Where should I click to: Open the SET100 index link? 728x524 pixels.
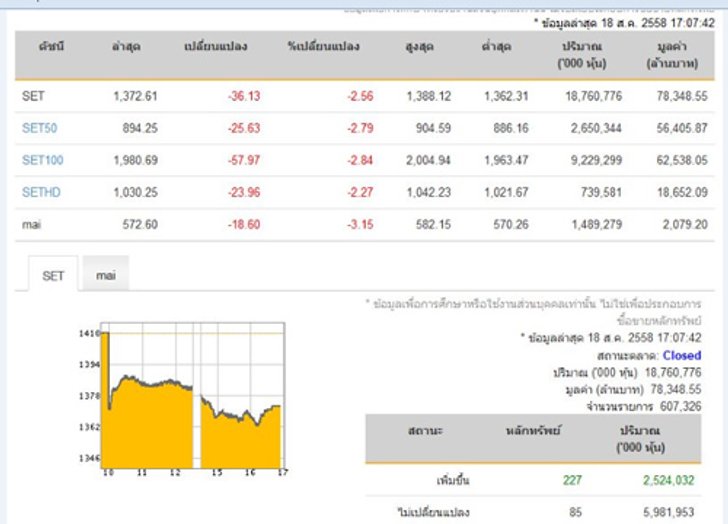click(43, 160)
